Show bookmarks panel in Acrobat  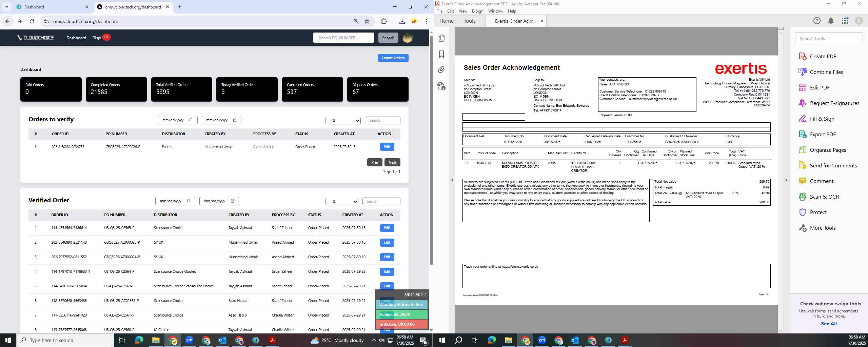441,54
